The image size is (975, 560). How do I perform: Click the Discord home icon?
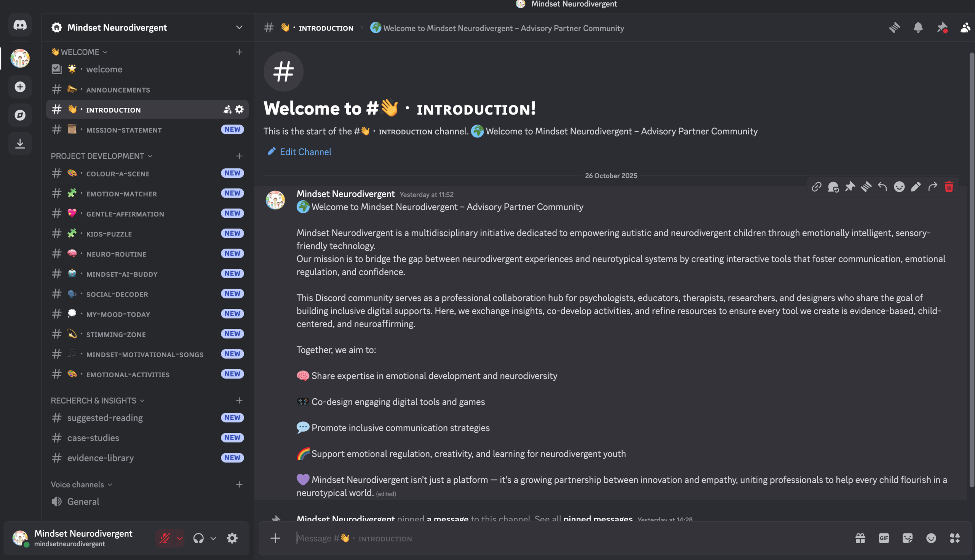pyautogui.click(x=20, y=25)
